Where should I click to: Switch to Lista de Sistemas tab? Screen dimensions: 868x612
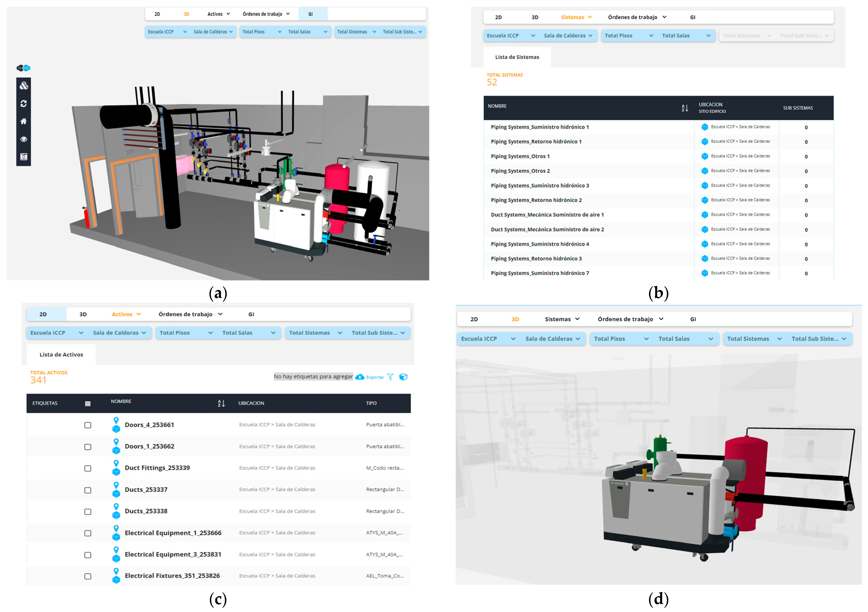(517, 57)
